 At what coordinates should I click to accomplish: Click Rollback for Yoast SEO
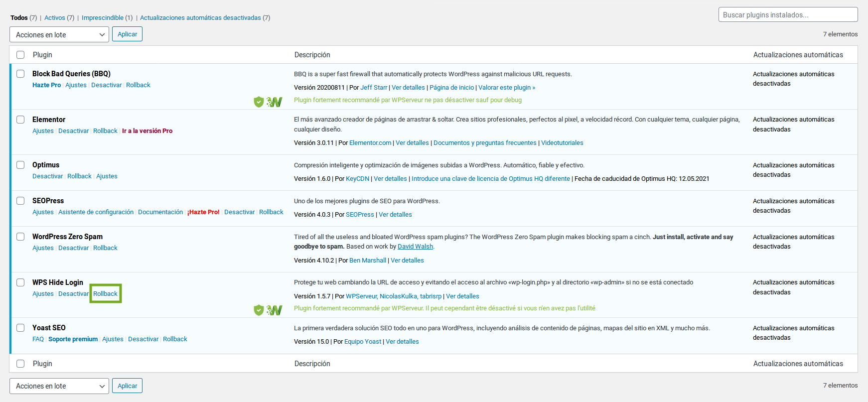175,339
